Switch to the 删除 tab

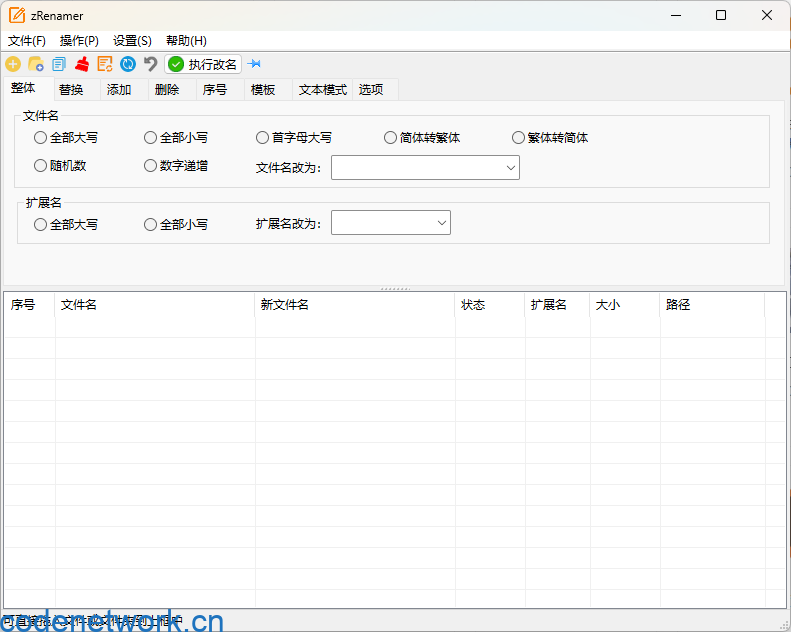(172, 90)
